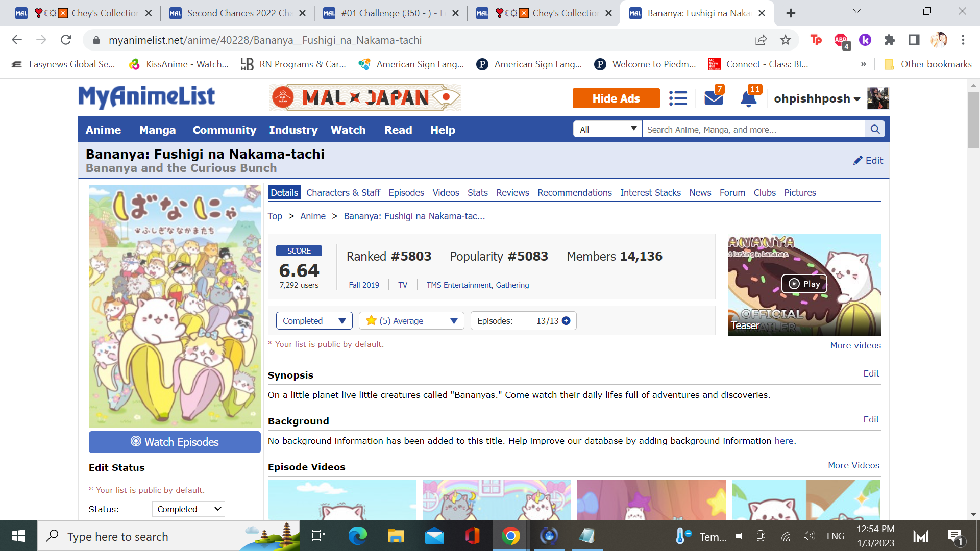Open the side panel icon

[914, 40]
